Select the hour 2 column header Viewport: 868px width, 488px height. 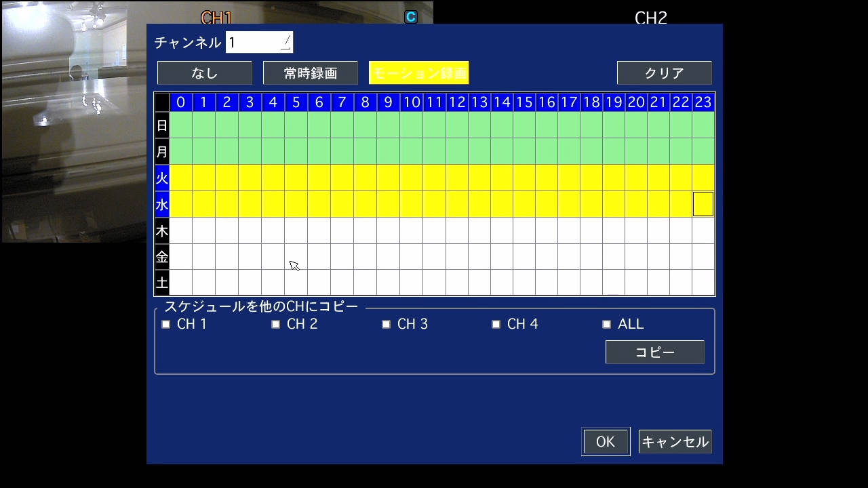[x=227, y=102]
